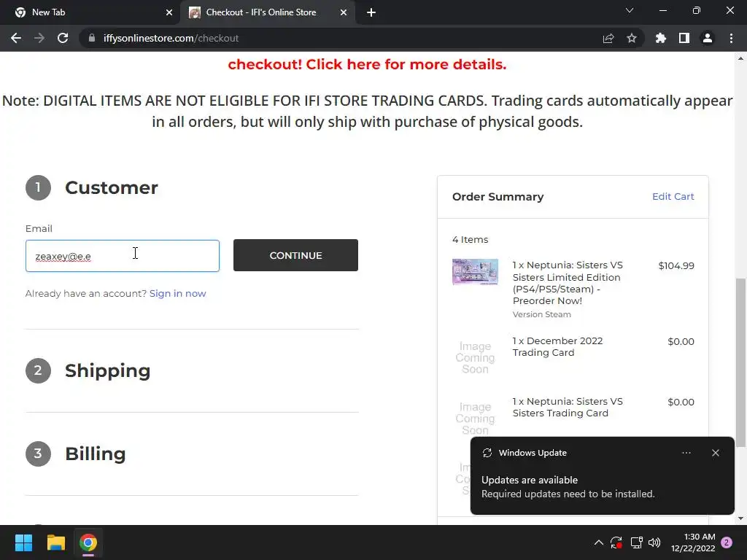Click the page vertical scrollbar thumb
This screenshot has width=747, height=560.
(x=740, y=362)
